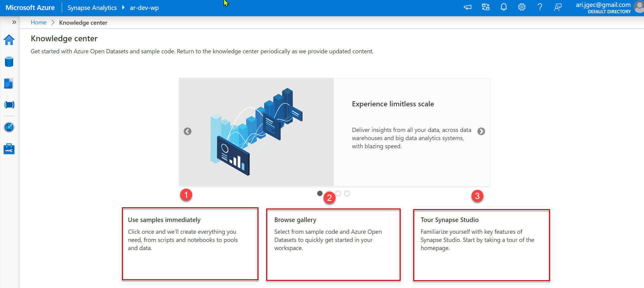
Task: Open the notifications bell icon
Action: [x=504, y=7]
